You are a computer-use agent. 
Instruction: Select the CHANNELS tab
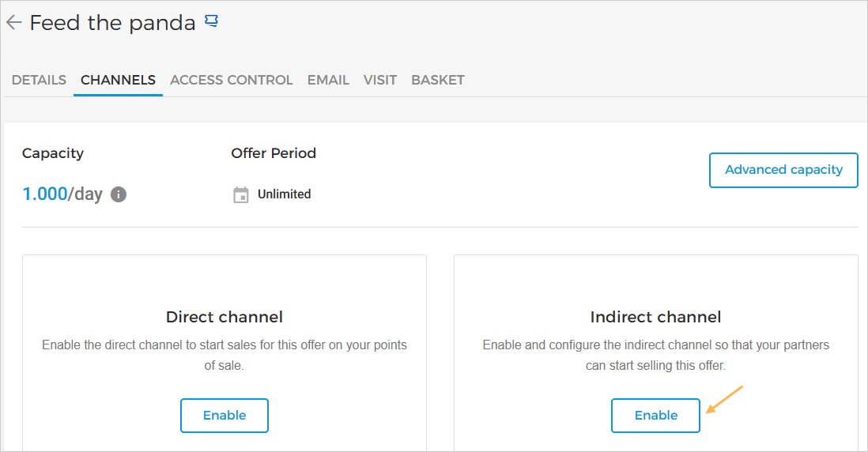pyautogui.click(x=118, y=80)
